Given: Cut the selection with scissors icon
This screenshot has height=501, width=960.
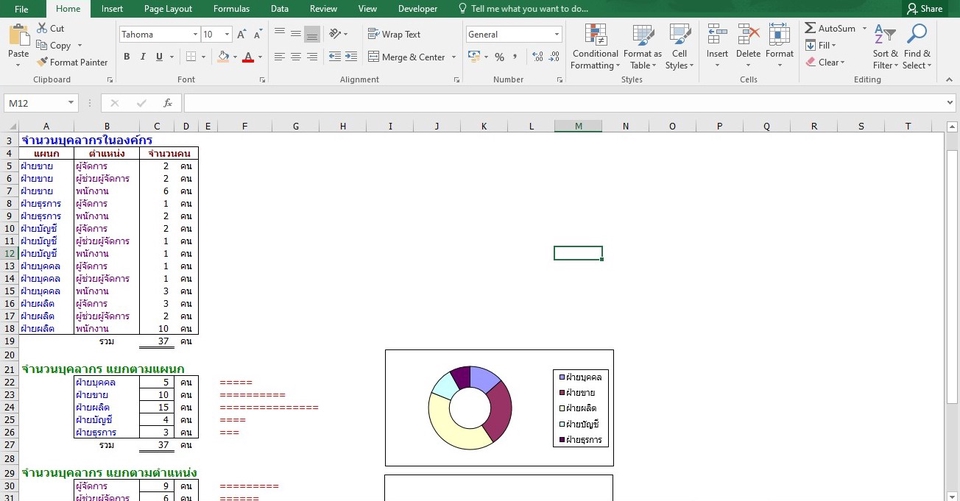Looking at the screenshot, I should [50, 28].
